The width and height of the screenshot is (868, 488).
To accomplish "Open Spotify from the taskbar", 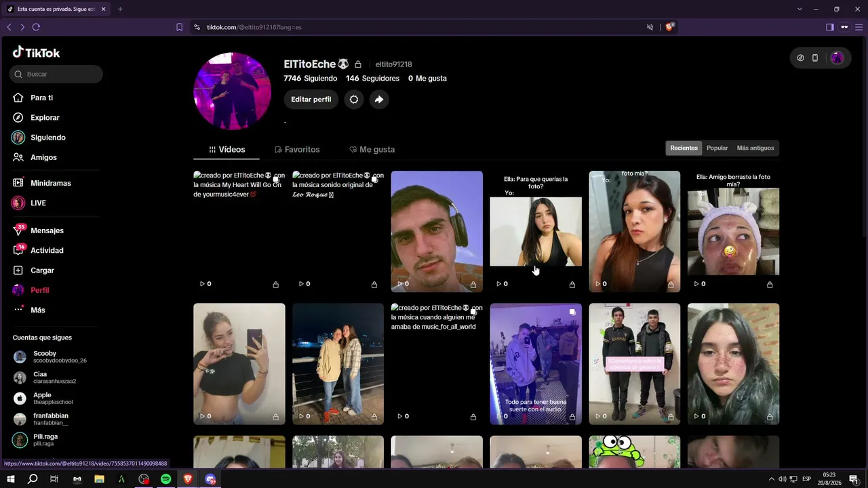I will tap(166, 479).
